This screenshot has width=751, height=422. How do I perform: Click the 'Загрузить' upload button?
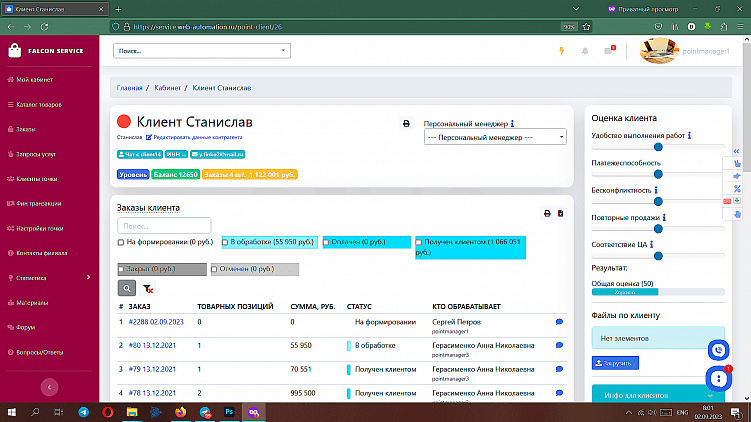coord(616,362)
